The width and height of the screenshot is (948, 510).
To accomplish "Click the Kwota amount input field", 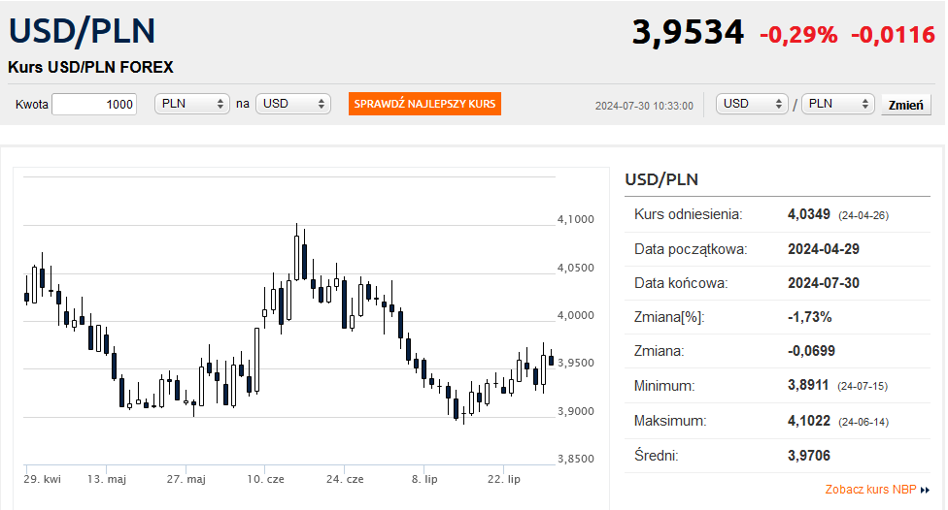I will click(x=94, y=104).
